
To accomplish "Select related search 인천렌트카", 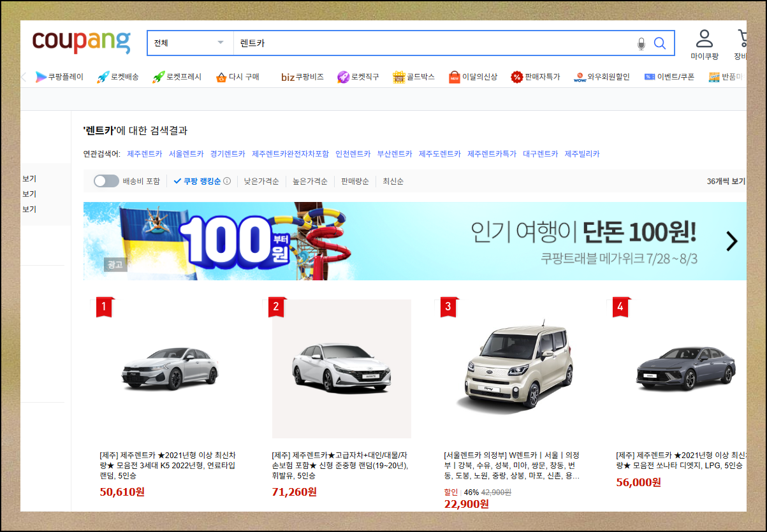I will [353, 154].
